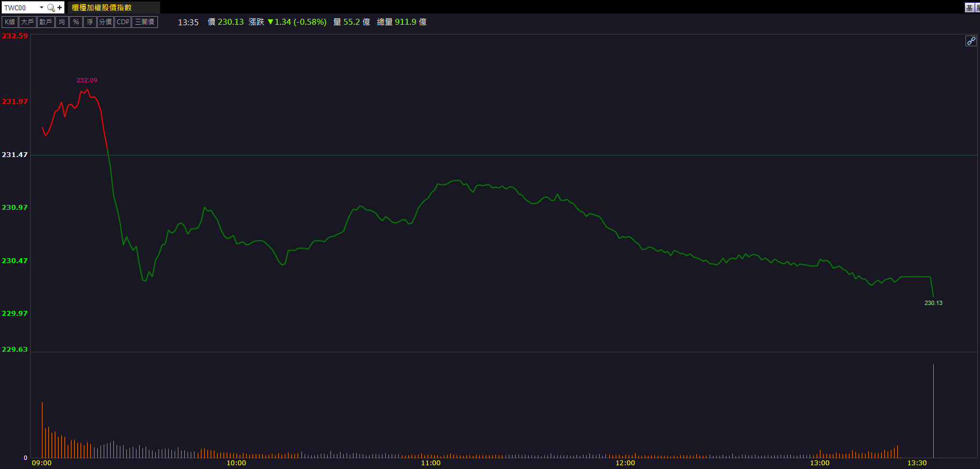Screen dimensions: 980x469
Task: Toggle the 大戶 indicator
Action: tap(27, 22)
